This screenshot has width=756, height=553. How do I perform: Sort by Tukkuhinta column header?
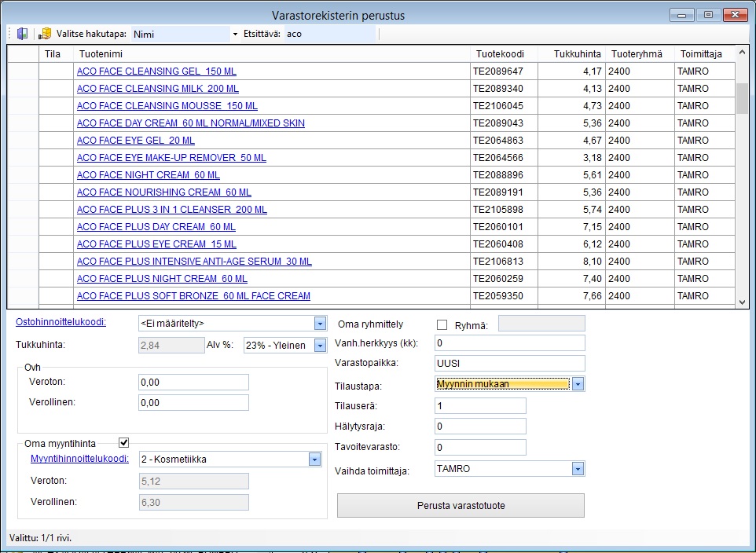click(571, 54)
